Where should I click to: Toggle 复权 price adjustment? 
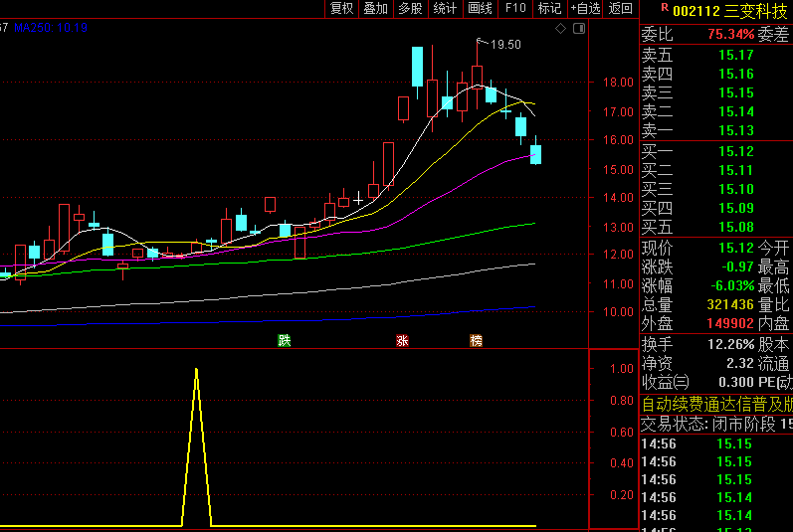click(341, 9)
